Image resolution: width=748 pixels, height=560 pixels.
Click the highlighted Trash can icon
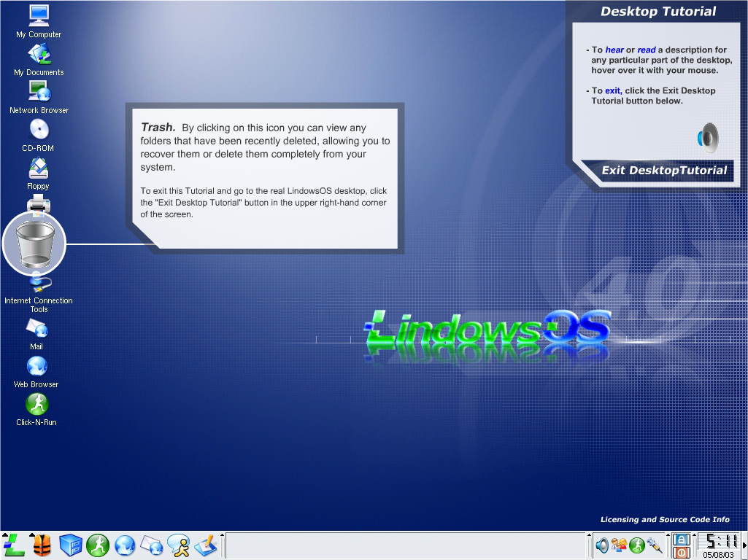pos(34,244)
